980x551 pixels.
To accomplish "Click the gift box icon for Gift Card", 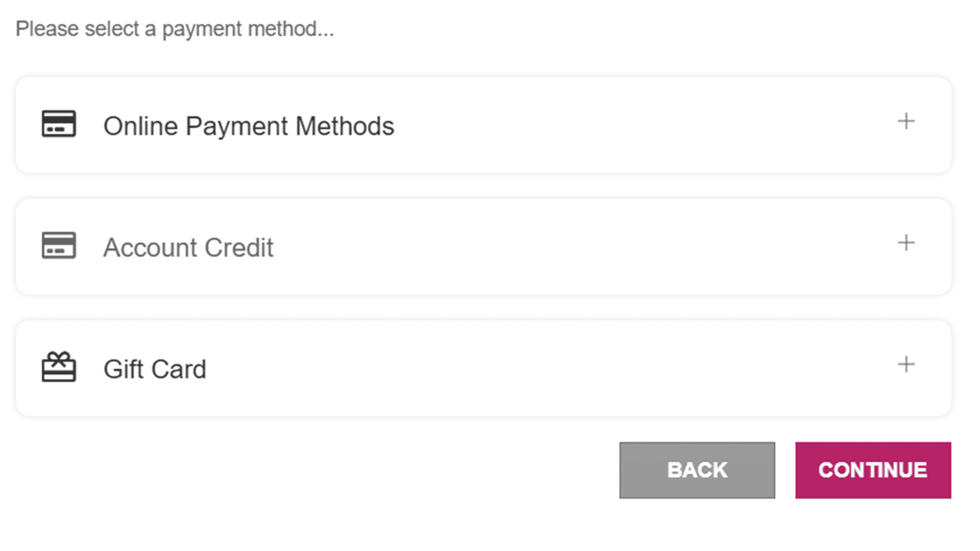I will point(59,367).
